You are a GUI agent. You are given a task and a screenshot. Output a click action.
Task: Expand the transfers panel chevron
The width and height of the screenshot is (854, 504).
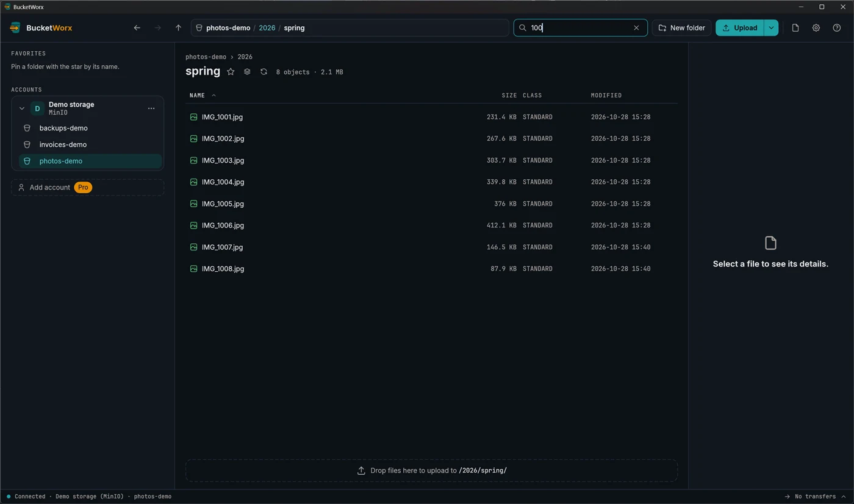pos(844,497)
